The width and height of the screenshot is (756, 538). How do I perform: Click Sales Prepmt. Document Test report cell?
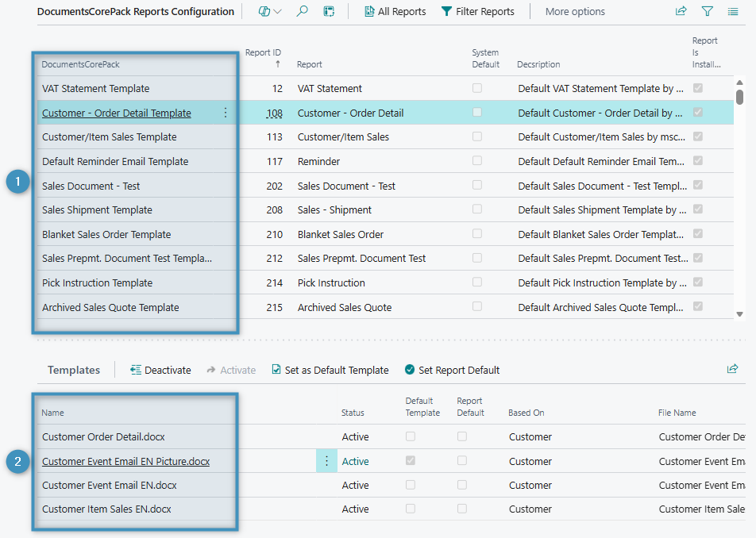(x=361, y=259)
